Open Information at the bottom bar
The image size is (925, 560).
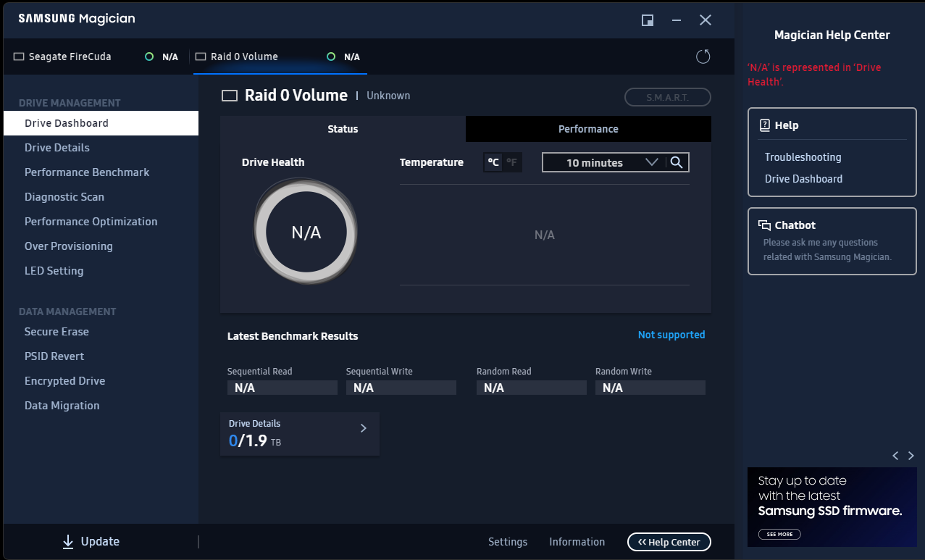point(577,542)
